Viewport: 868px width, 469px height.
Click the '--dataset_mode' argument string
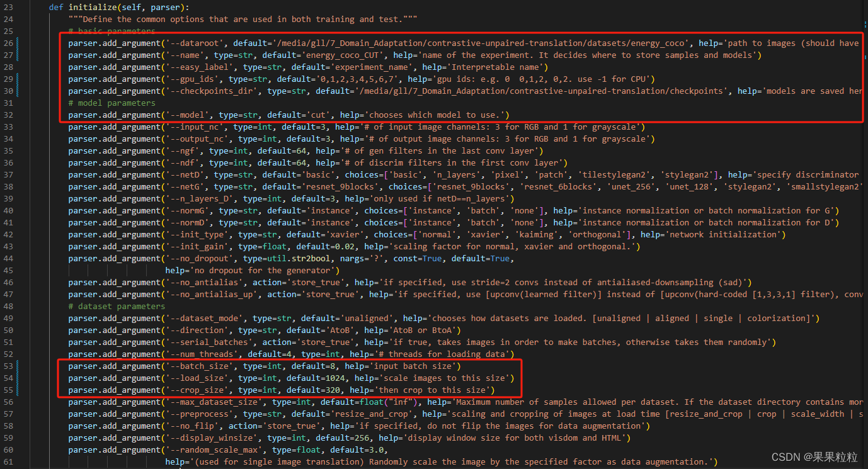tap(205, 319)
